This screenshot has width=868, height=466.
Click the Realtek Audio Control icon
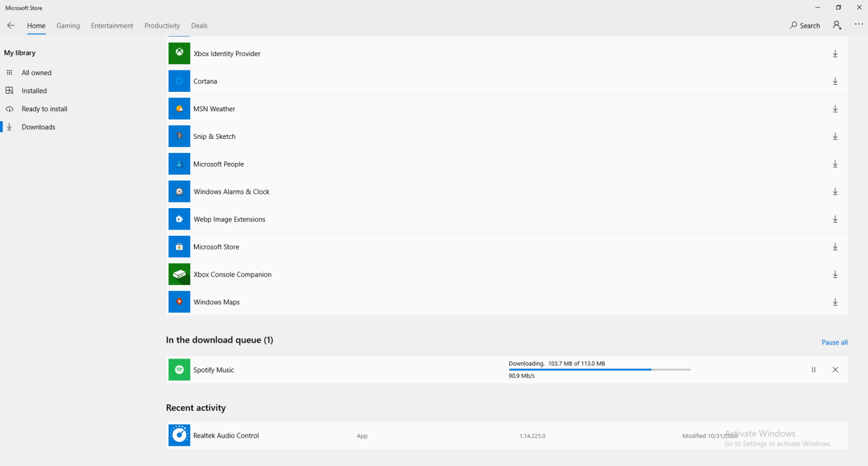[179, 435]
